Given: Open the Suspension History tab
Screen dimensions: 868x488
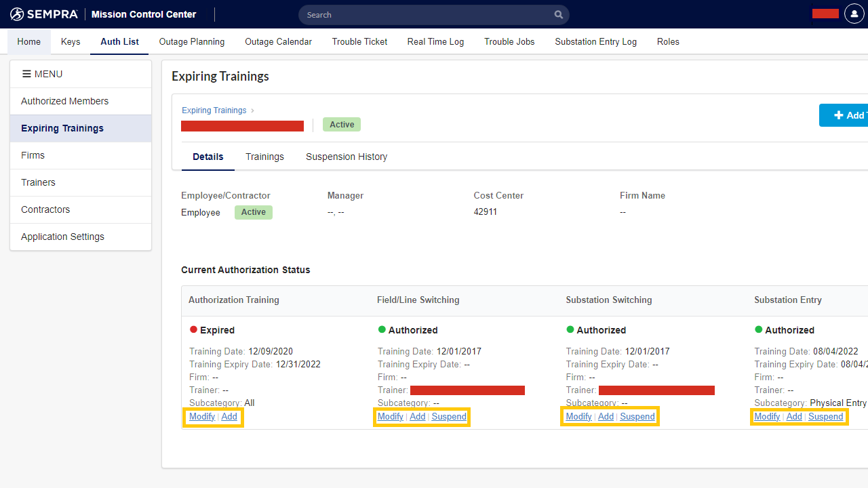Looking at the screenshot, I should pyautogui.click(x=347, y=157).
